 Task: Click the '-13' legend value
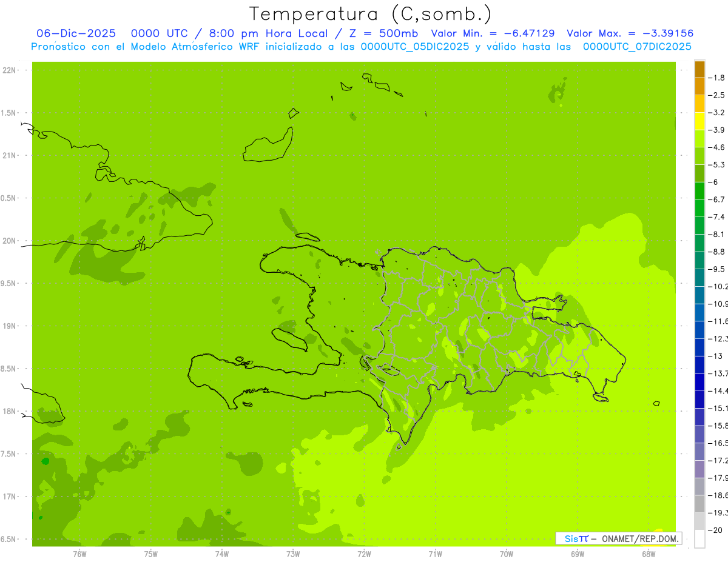click(x=715, y=356)
